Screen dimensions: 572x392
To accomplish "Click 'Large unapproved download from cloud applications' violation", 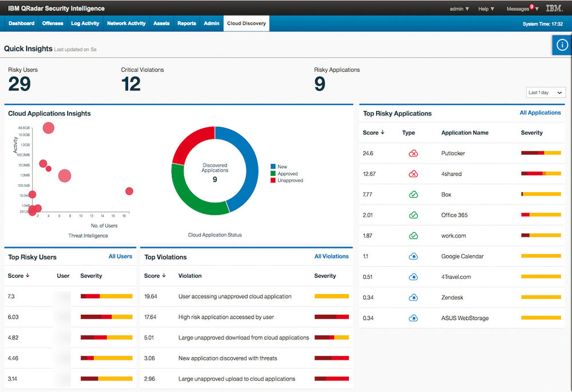I will 244,338.
